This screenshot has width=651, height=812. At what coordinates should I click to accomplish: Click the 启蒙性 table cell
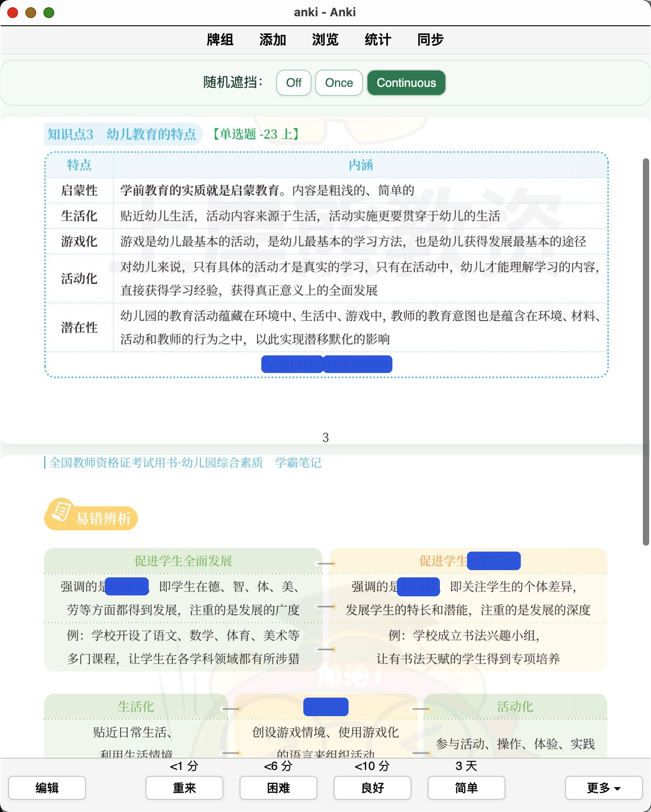point(79,190)
